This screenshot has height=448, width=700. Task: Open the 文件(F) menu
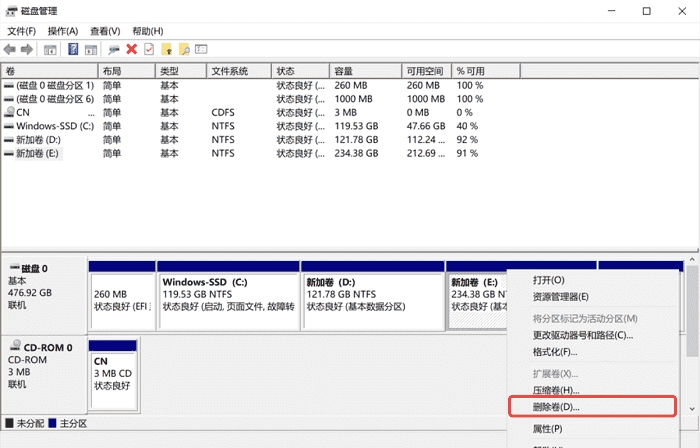click(x=21, y=31)
